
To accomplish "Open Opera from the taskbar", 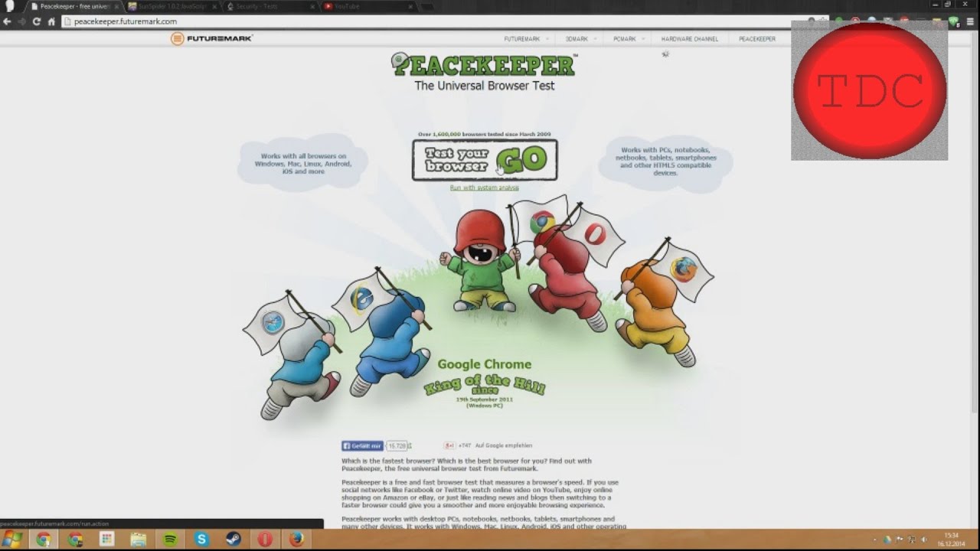I will click(265, 540).
